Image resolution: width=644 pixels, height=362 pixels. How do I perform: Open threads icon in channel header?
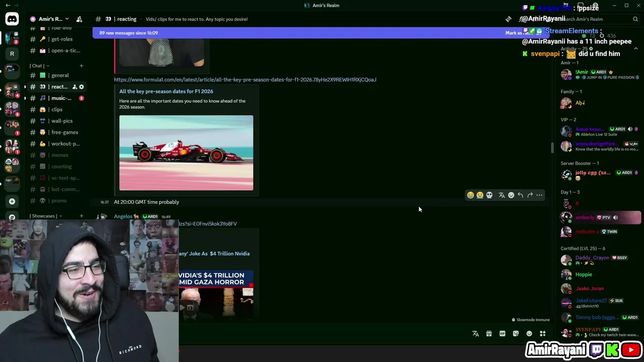click(x=508, y=19)
